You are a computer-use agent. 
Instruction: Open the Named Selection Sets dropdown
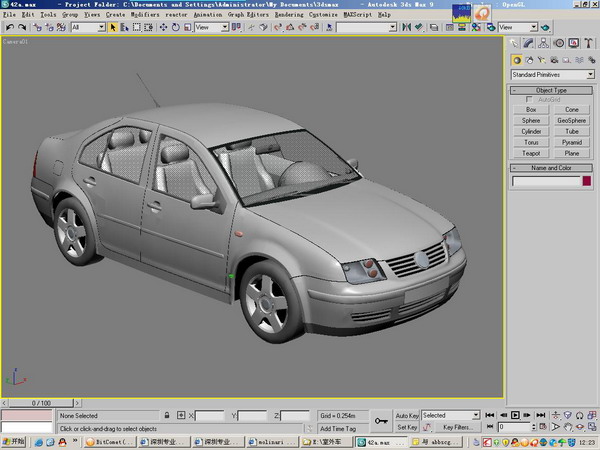click(x=367, y=27)
